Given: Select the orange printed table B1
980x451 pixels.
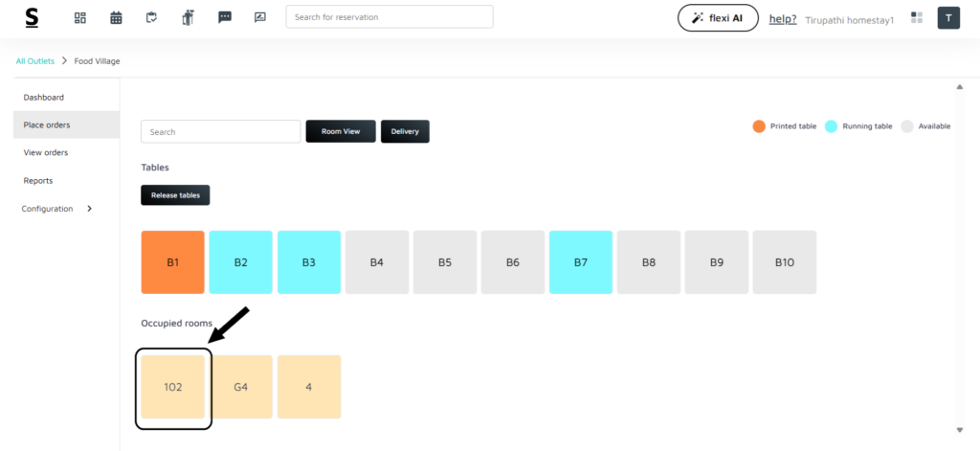Looking at the screenshot, I should click(172, 262).
